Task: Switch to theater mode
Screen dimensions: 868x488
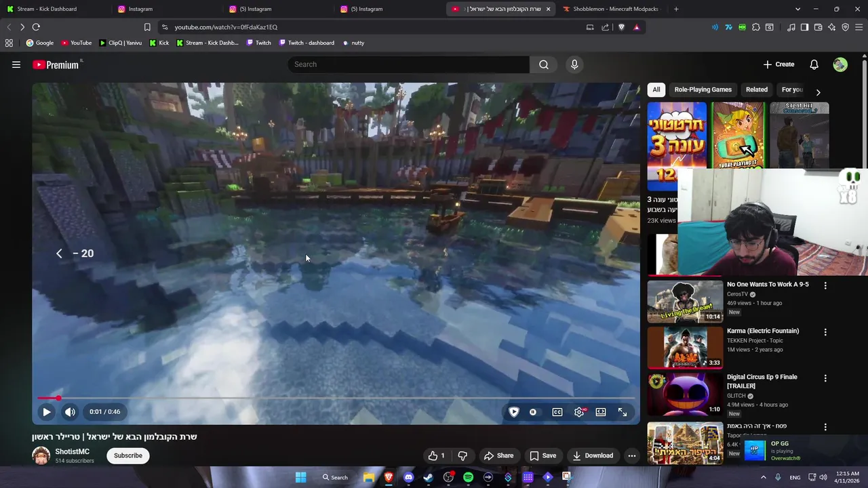Action: (600, 411)
